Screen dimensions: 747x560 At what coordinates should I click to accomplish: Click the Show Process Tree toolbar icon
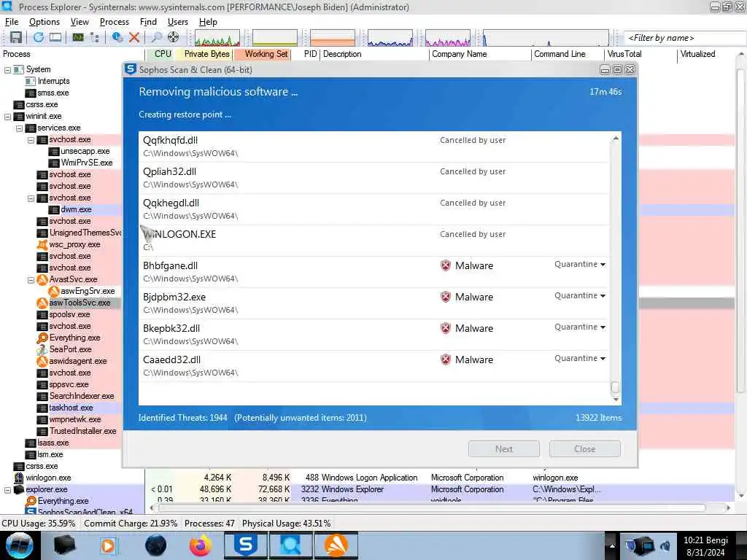coord(94,38)
